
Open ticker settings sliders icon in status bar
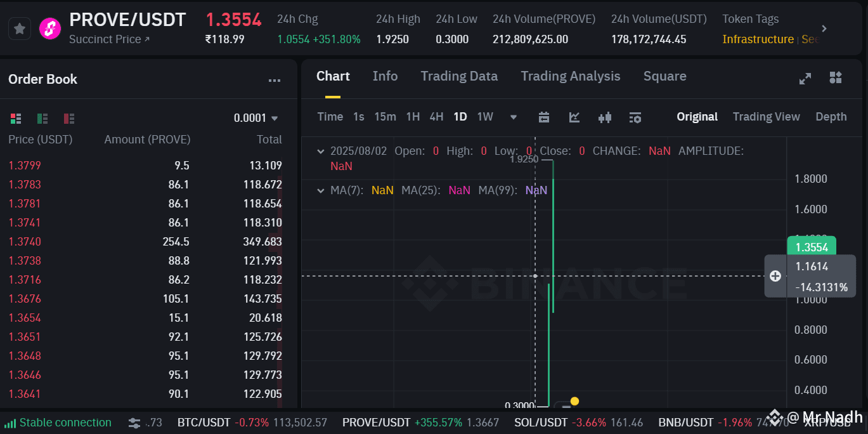tap(134, 423)
